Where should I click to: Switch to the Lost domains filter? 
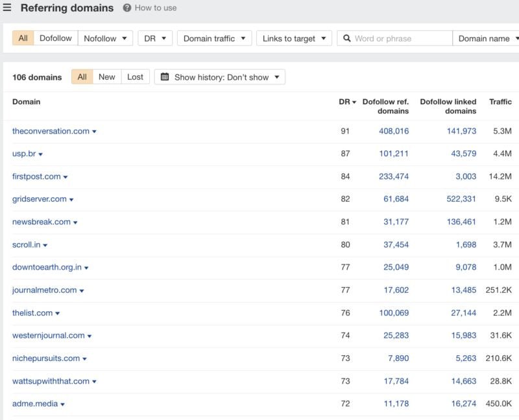(135, 76)
